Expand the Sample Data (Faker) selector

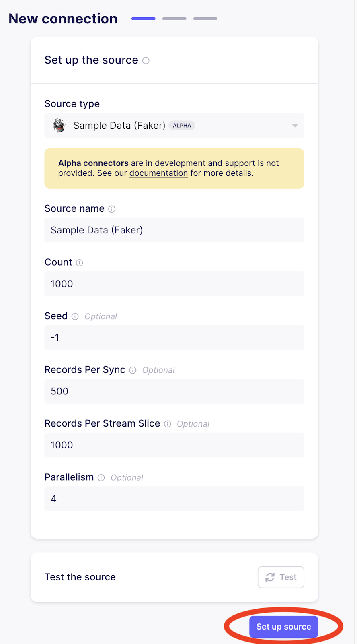(x=174, y=125)
